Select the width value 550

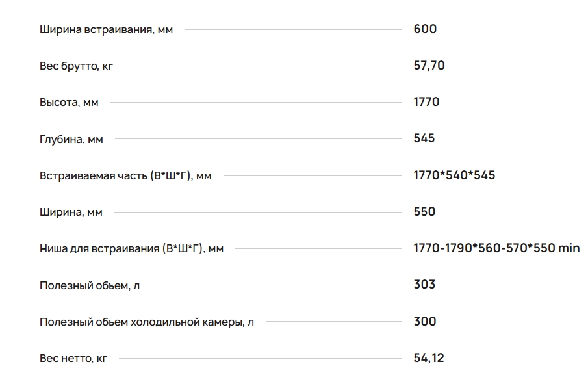(424, 211)
